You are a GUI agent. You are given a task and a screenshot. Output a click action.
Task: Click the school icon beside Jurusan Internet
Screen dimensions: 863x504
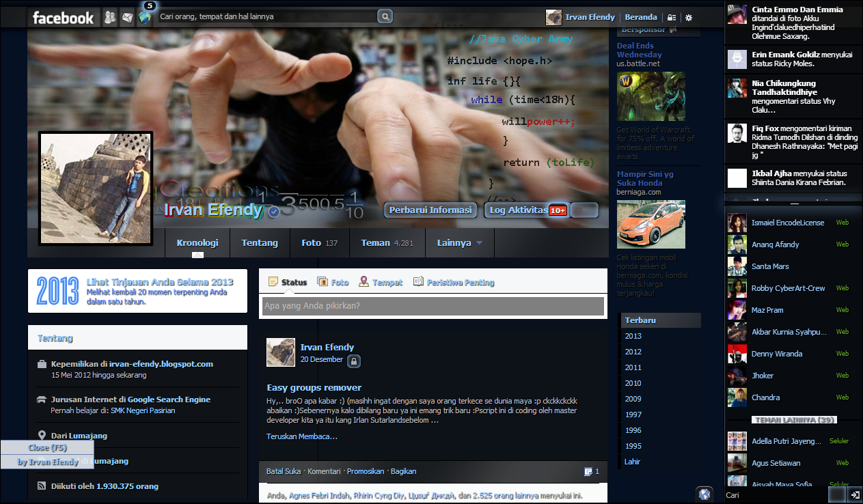pos(42,400)
